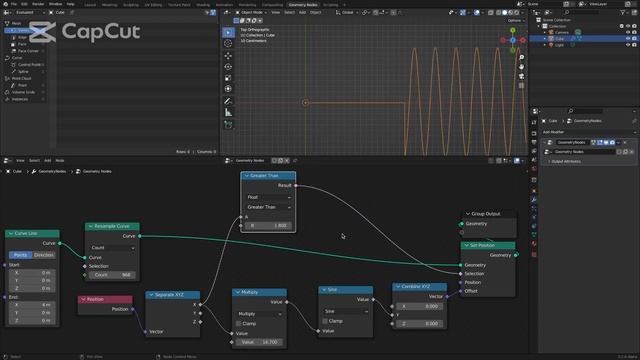Select the Add Cube tool in viewport
This screenshot has height=360, width=640.
pos(228,124)
